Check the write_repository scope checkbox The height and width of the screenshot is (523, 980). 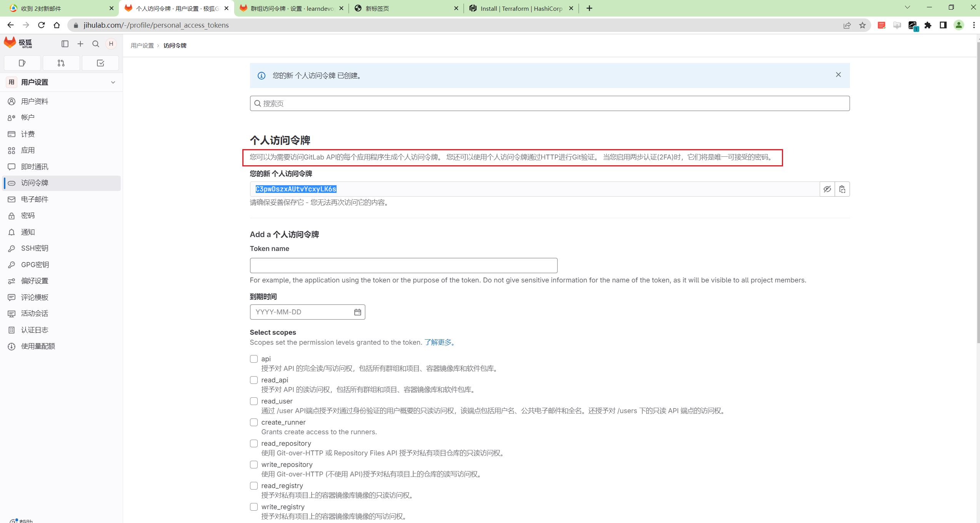click(254, 465)
